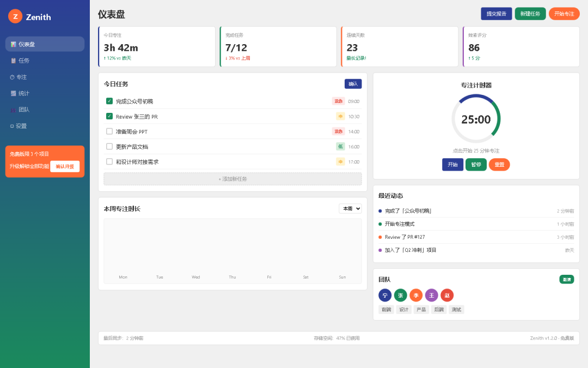Click the 09:00 time of 完成公众号初稿
The height and width of the screenshot is (368, 588).
pyautogui.click(x=354, y=101)
